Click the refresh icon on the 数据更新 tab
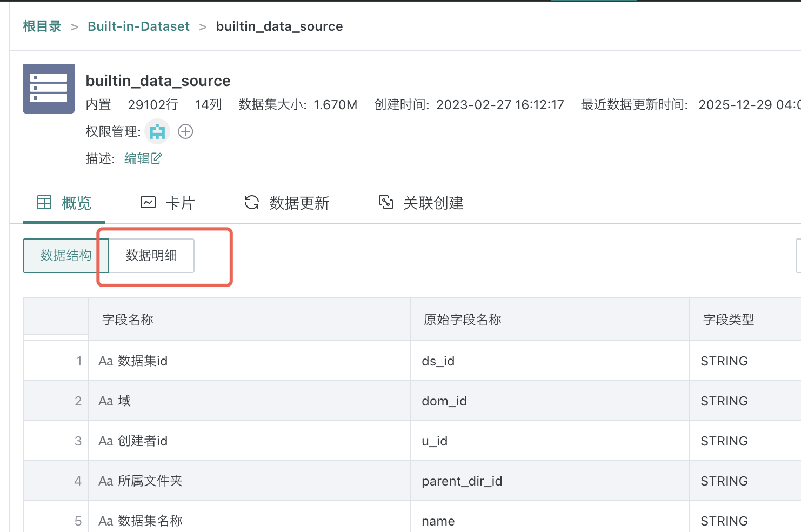Viewport: 801px width, 532px height. (251, 203)
